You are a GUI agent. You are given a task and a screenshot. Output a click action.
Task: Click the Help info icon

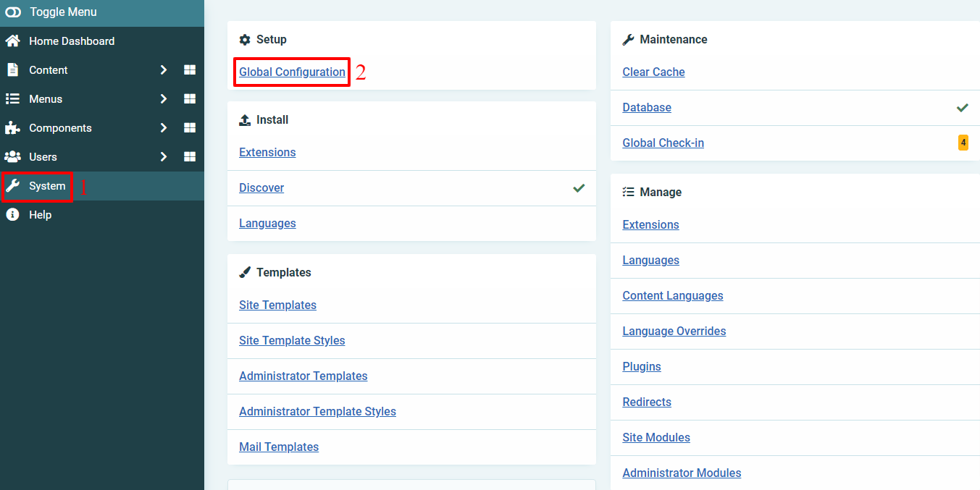[12, 214]
